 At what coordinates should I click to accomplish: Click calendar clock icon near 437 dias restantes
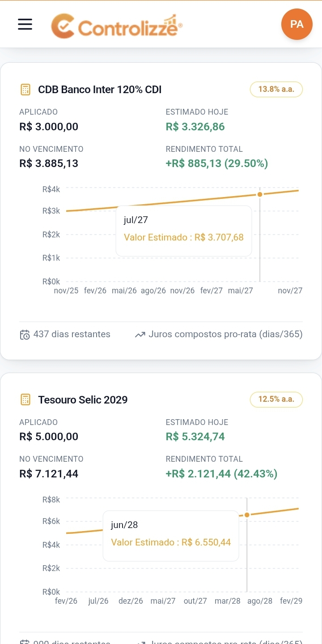(25, 335)
